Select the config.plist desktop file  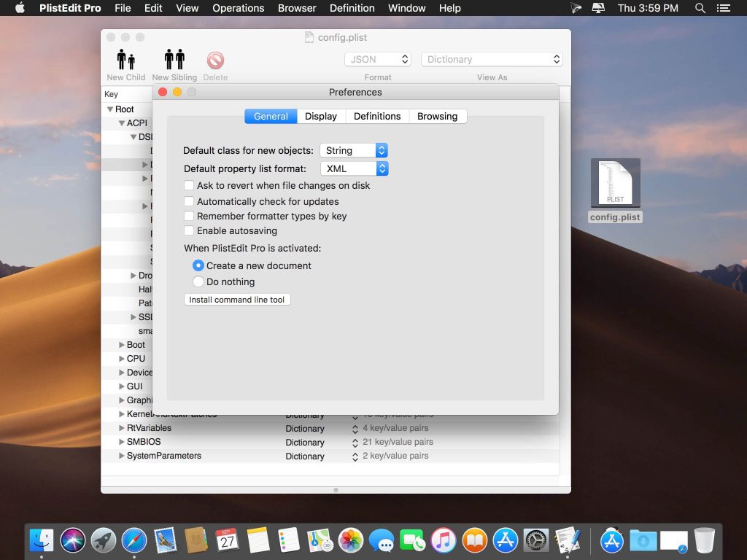(x=615, y=184)
